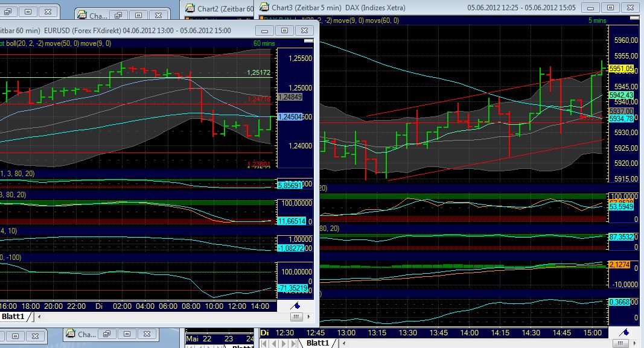Click the chart icon of the minimized Cha... window
The image size is (644, 348).
(x=81, y=14)
